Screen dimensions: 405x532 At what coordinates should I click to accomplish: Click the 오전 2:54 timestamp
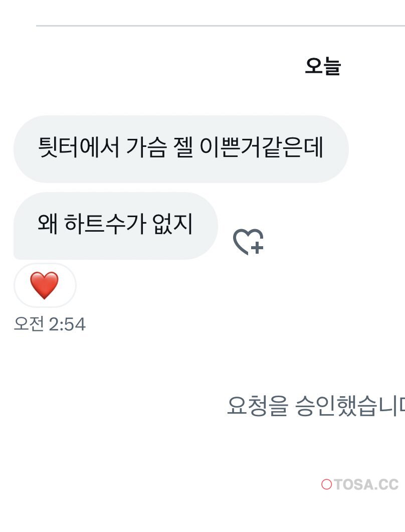pos(50,324)
